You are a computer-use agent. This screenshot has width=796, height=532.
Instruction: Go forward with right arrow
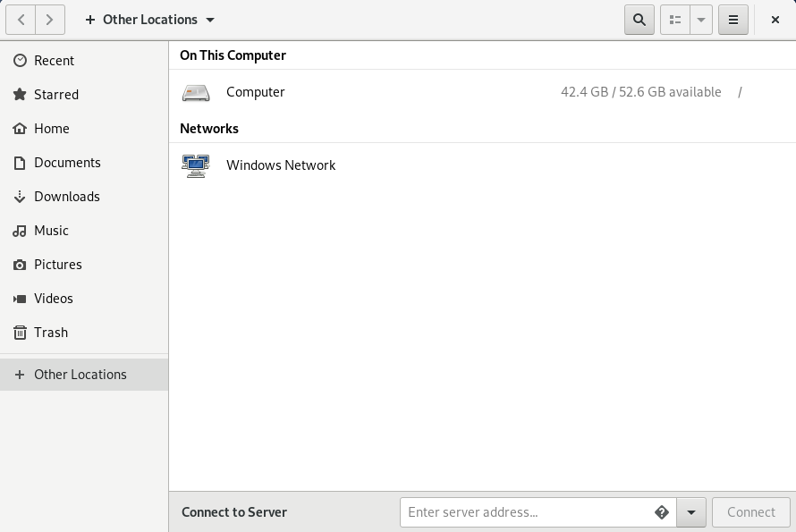pos(50,19)
